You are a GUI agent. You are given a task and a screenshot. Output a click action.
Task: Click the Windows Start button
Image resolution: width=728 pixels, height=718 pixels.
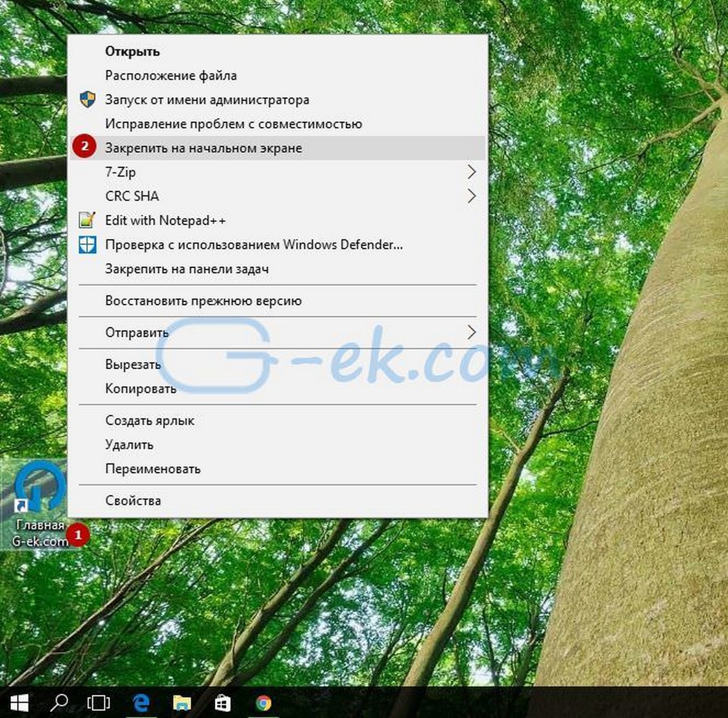[x=19, y=703]
